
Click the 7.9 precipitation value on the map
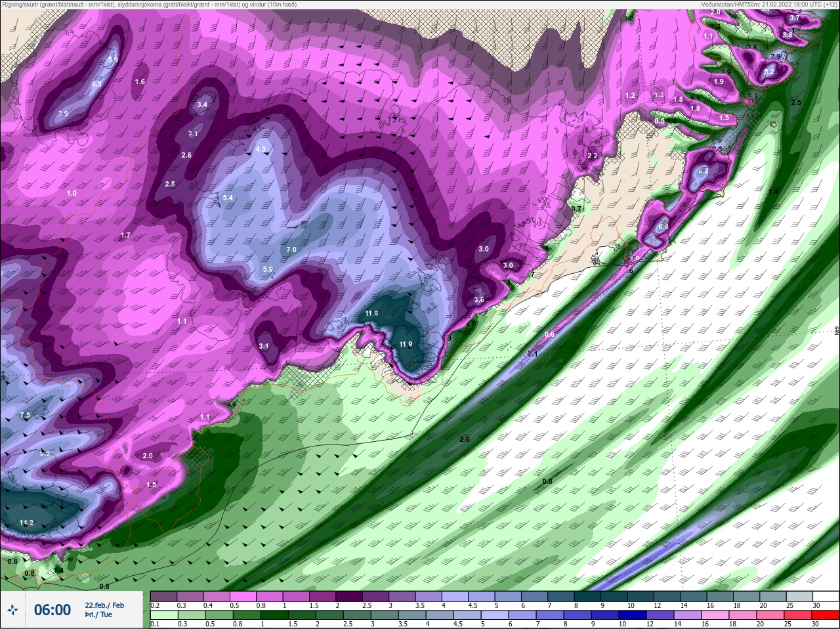click(776, 56)
